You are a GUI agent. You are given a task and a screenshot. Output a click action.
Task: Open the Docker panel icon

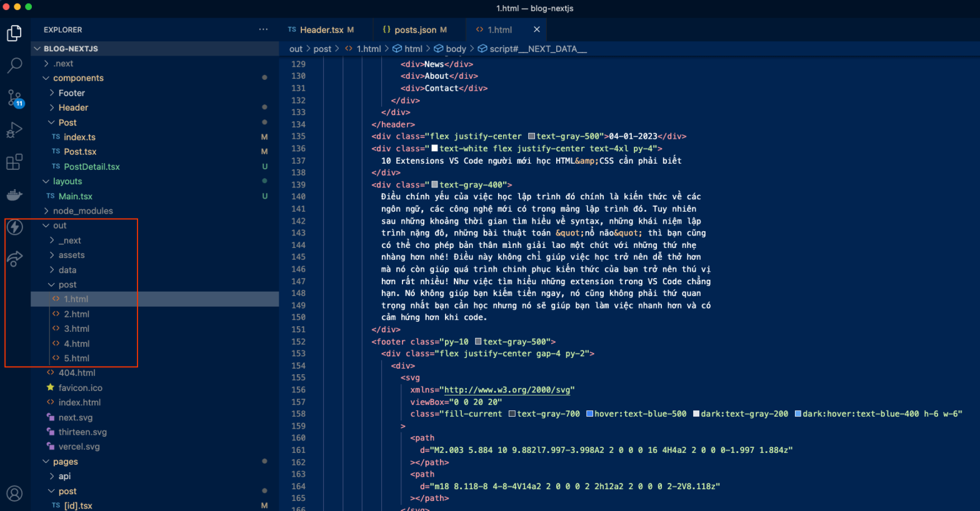14,195
